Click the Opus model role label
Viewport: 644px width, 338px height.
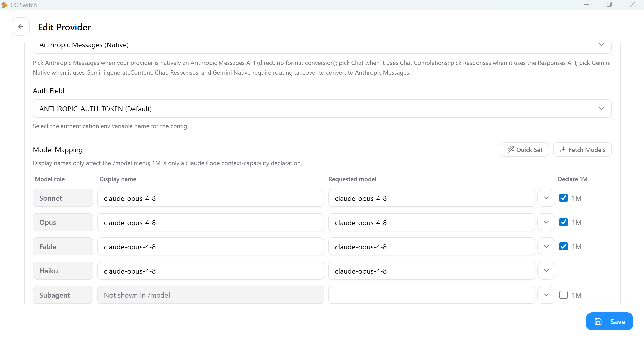(x=63, y=222)
